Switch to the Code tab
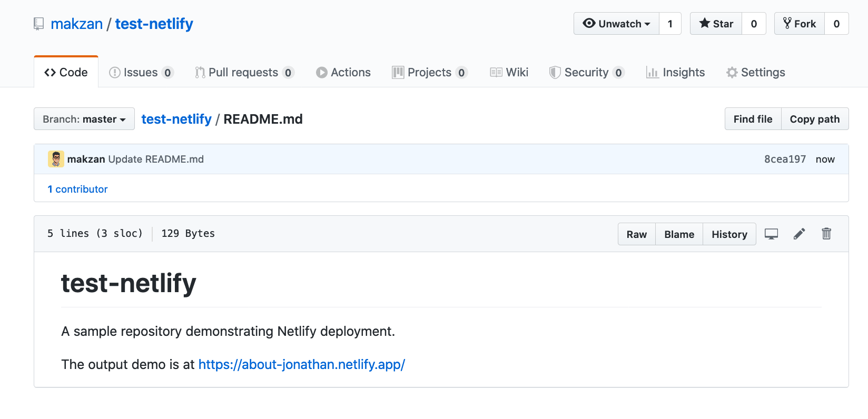868x419 pixels. pos(66,72)
